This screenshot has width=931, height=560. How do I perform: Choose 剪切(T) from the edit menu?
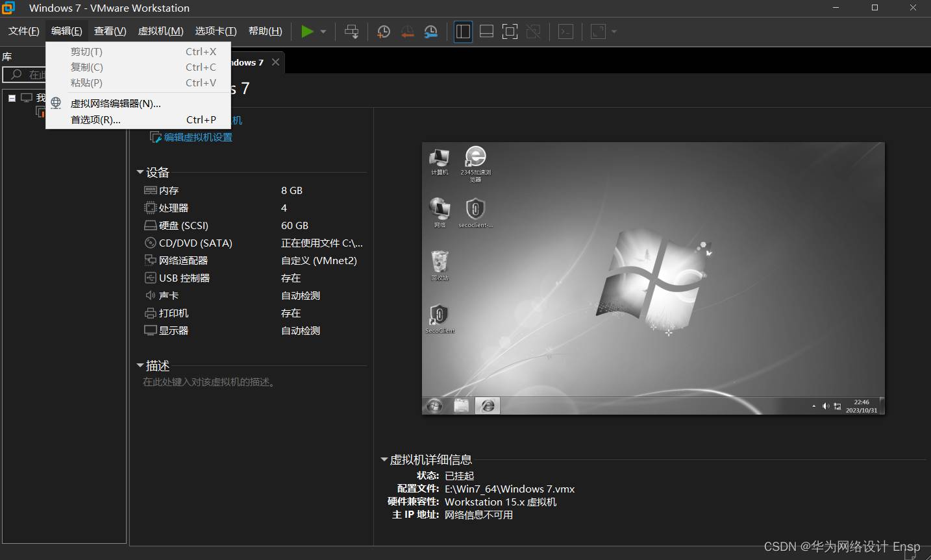[138, 52]
